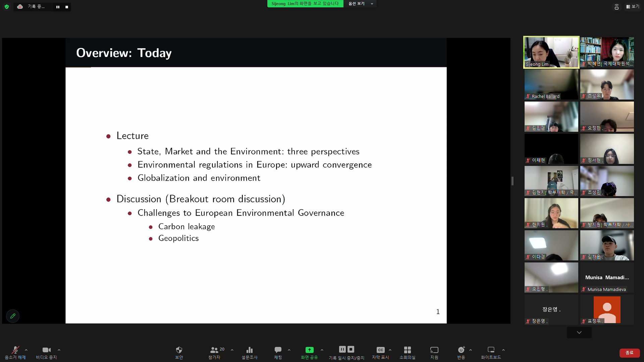Open the Support item in toolbar
Image resolution: width=644 pixels, height=362 pixels.
pos(434,350)
